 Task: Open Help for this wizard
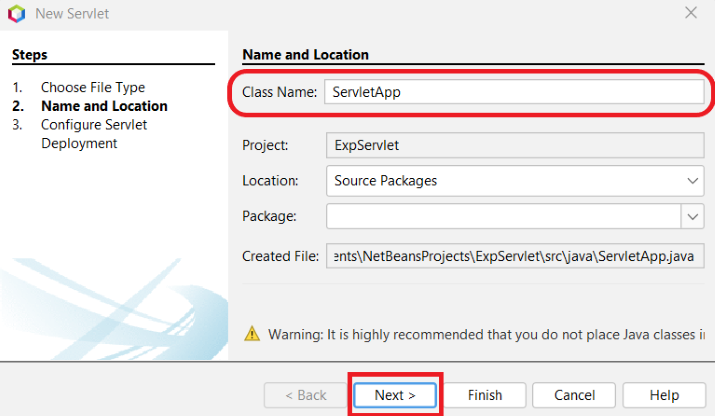tap(663, 395)
